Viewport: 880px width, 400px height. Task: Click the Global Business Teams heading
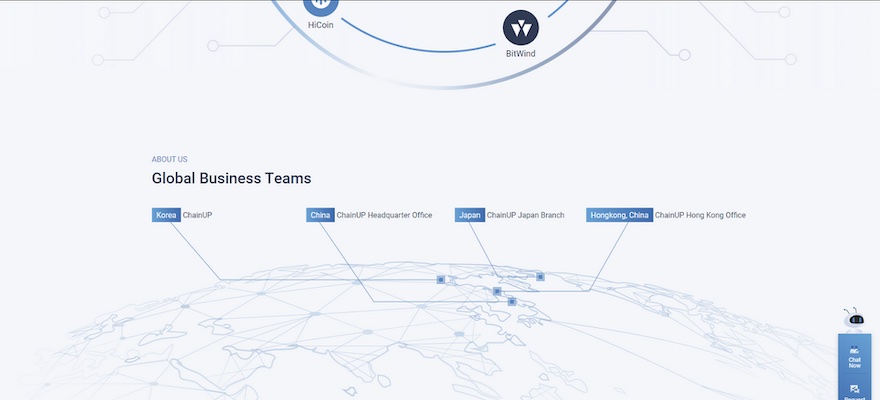pyautogui.click(x=231, y=179)
